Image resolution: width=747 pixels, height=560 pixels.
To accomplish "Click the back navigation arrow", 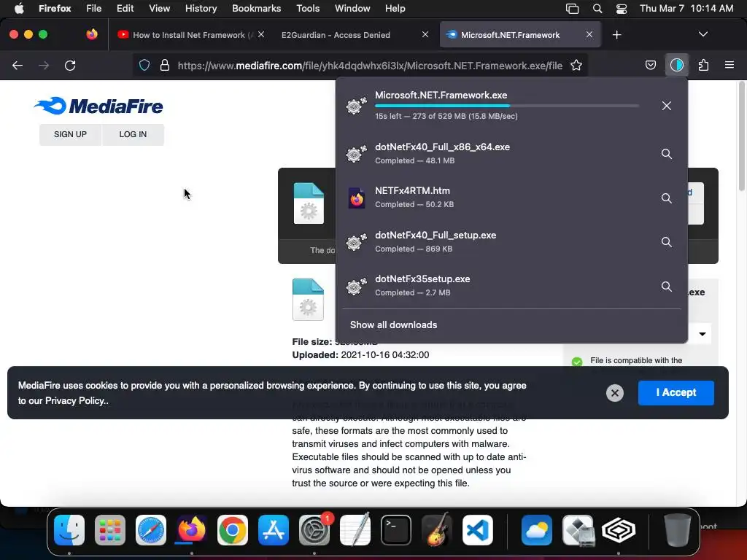I will (18, 65).
